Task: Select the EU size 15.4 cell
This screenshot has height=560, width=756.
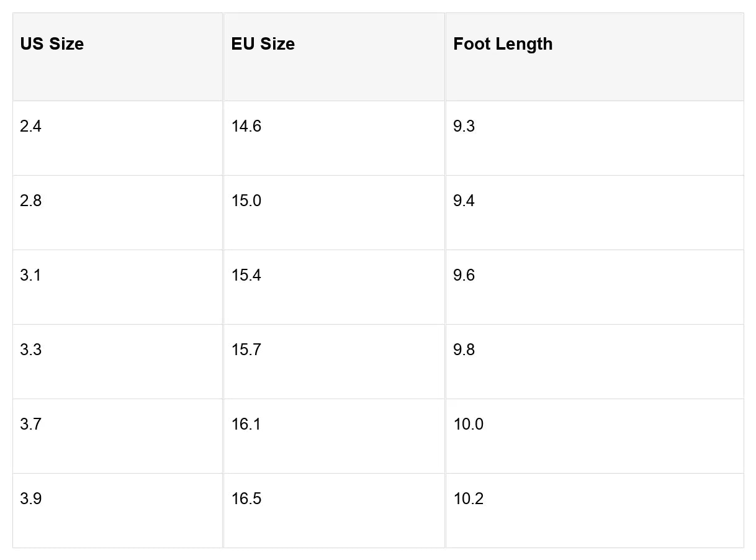Action: click(246, 276)
